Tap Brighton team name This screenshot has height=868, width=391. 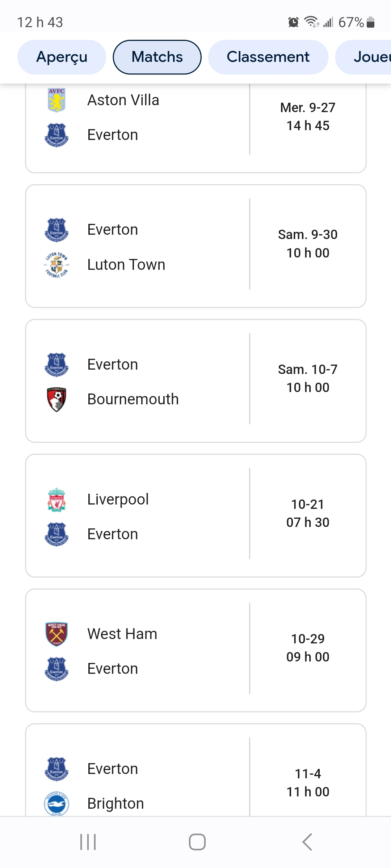pyautogui.click(x=116, y=803)
